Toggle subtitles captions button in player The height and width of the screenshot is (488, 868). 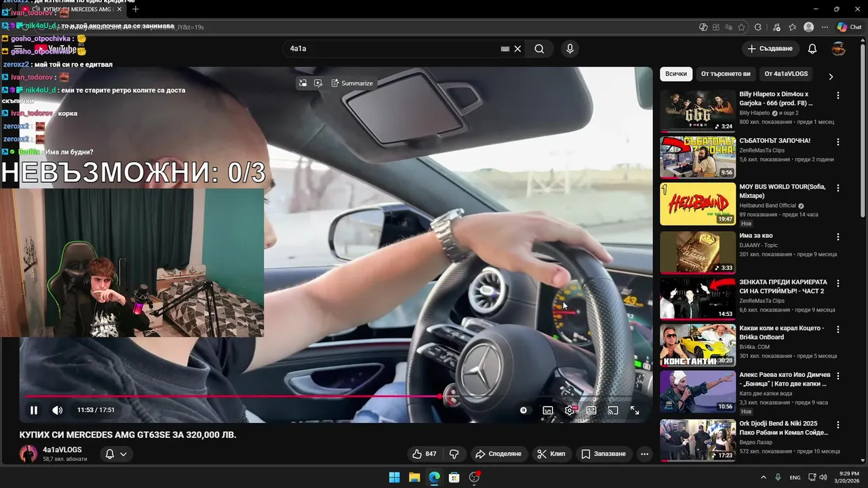pyautogui.click(x=548, y=410)
